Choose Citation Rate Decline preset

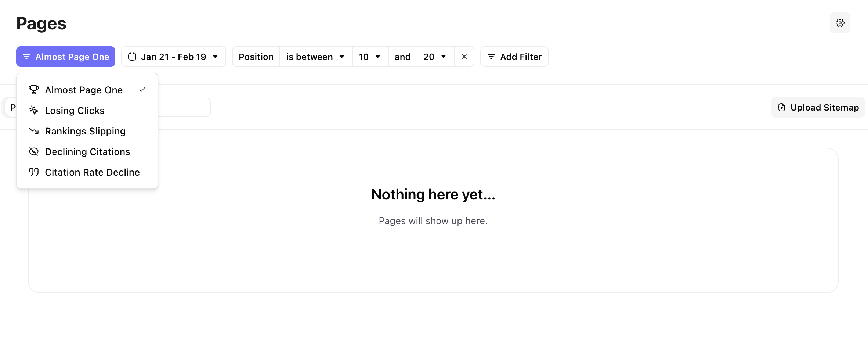tap(92, 172)
